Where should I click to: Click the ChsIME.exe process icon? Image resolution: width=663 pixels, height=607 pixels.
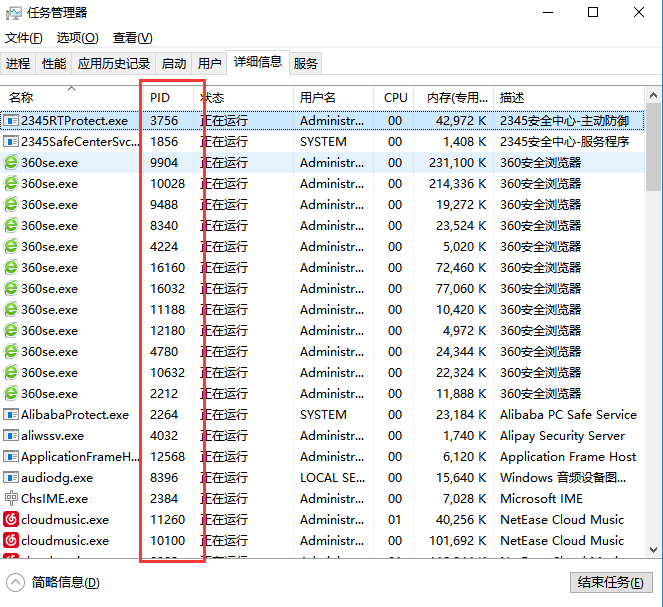click(12, 499)
